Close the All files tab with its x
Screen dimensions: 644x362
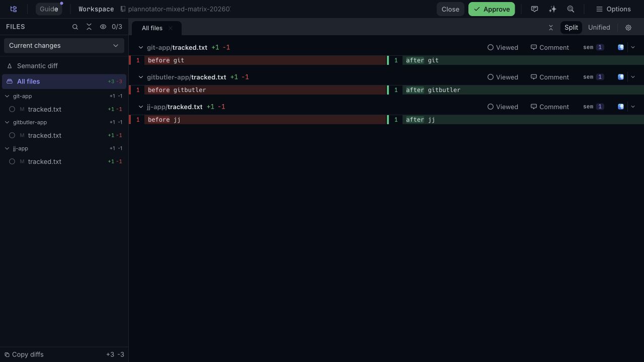pos(171,28)
